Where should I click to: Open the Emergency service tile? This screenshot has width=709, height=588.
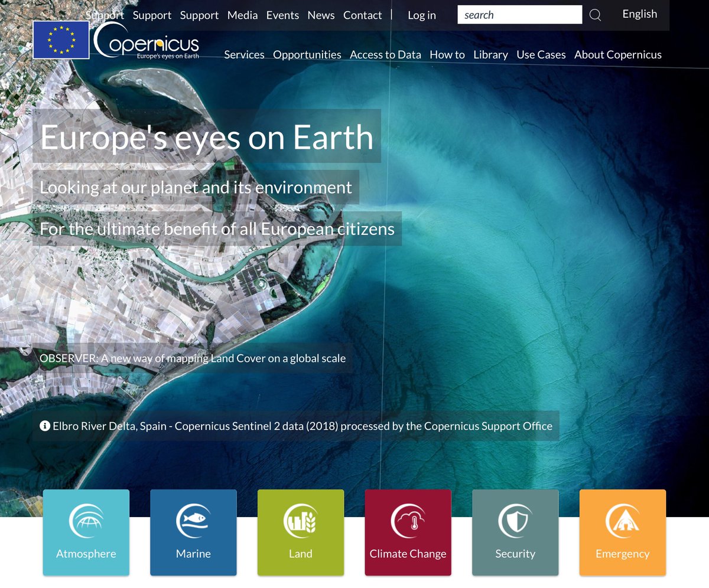tap(623, 533)
